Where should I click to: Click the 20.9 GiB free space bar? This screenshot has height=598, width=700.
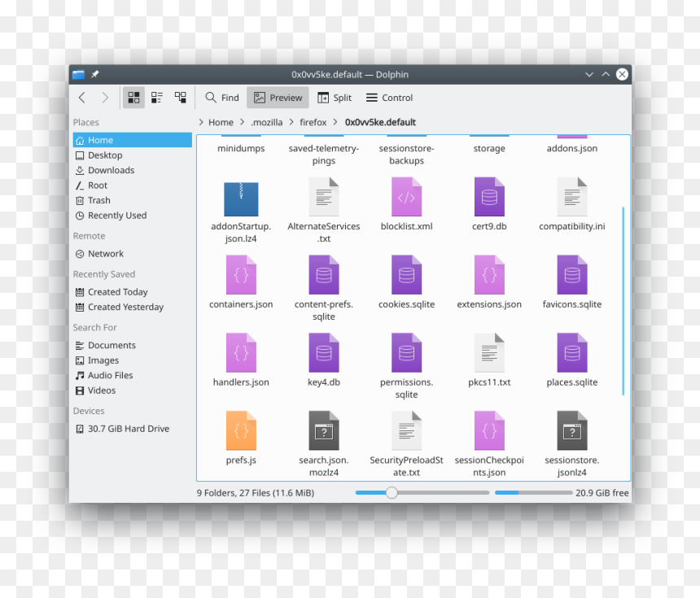533,493
